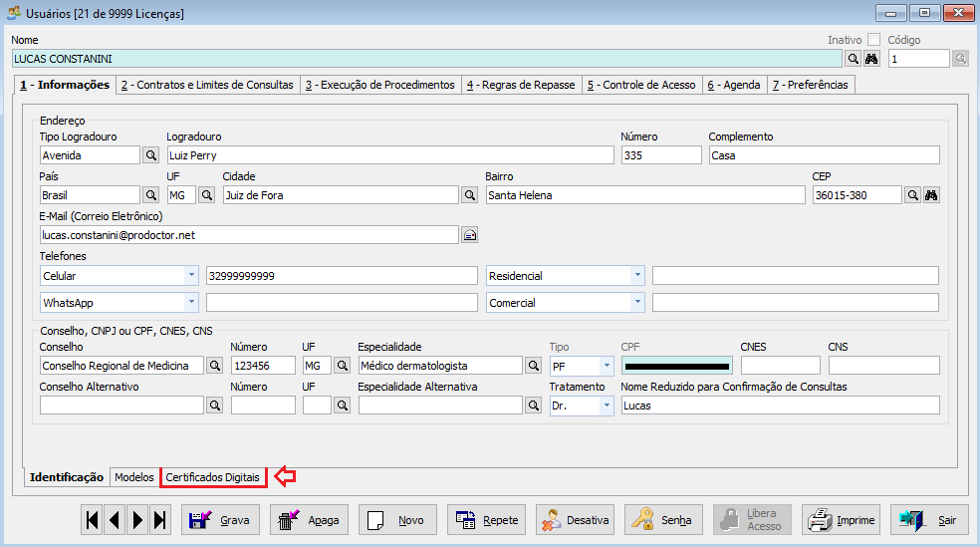Look up Cidade with magnifier icon
The width and height of the screenshot is (980, 547).
(x=469, y=195)
